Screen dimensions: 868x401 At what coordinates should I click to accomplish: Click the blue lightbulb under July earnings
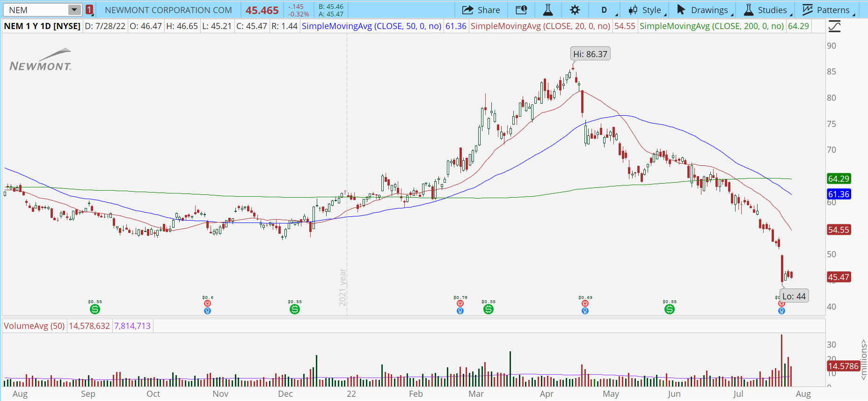pyautogui.click(x=781, y=311)
